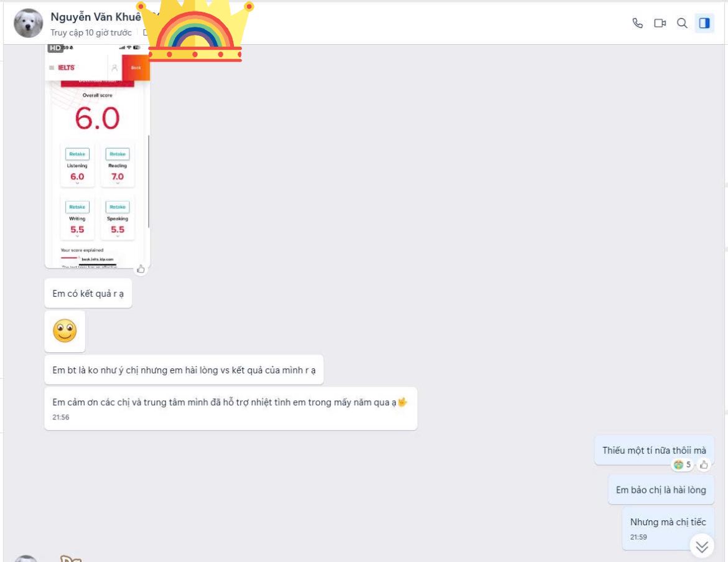Click the "Truy cập 10 giờ trước" status
The height and width of the screenshot is (562, 728).
91,32
